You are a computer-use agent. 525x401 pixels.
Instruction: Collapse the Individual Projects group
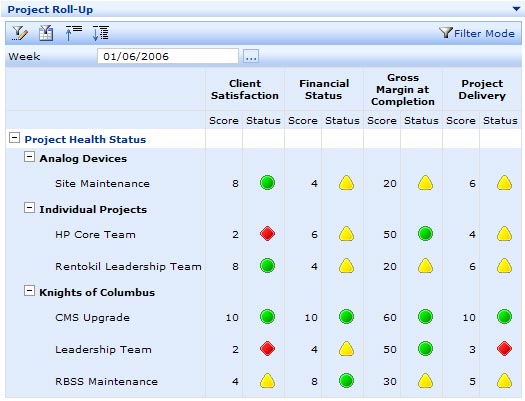[x=29, y=208]
